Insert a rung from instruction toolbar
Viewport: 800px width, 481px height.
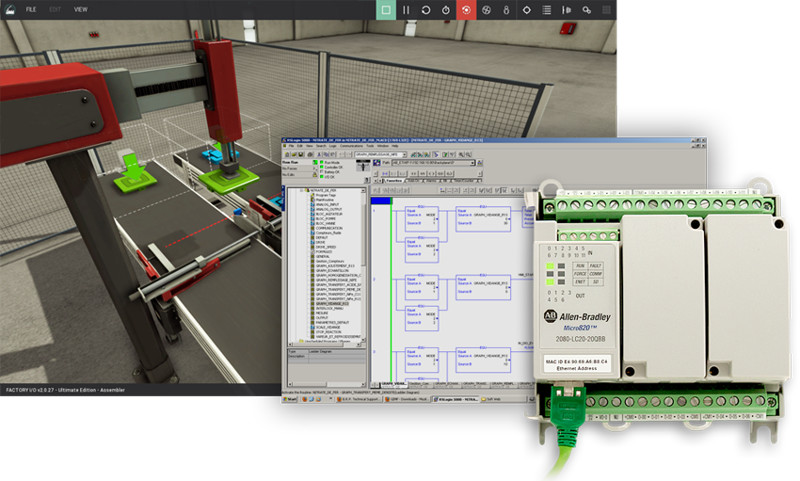(x=385, y=174)
